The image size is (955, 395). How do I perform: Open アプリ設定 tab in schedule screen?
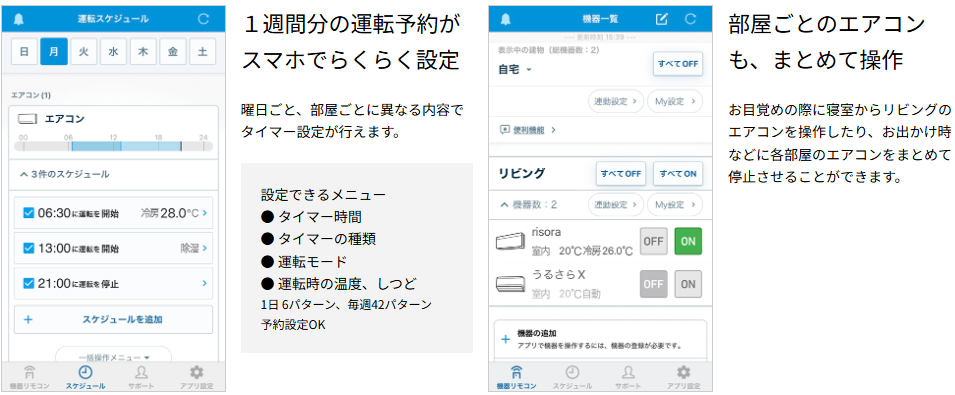coord(196,377)
